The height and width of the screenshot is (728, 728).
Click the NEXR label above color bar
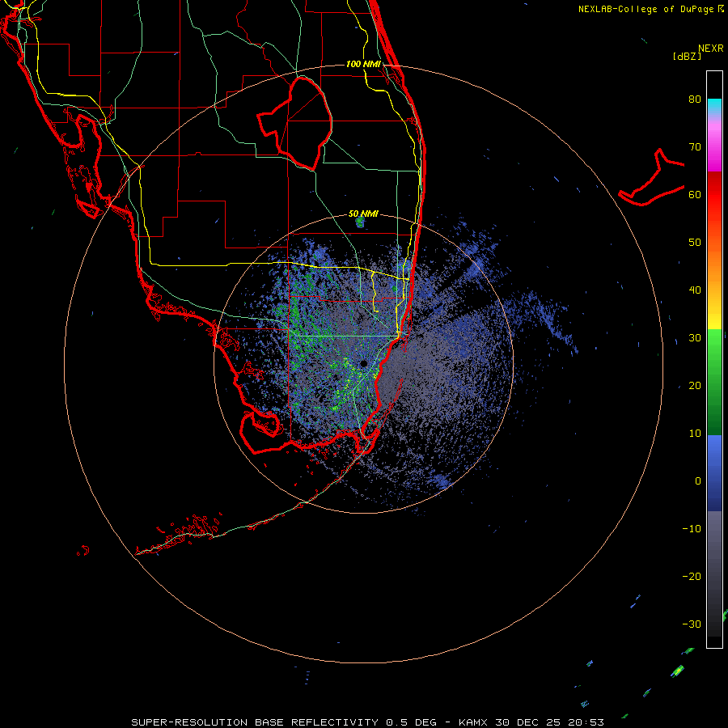(x=710, y=49)
